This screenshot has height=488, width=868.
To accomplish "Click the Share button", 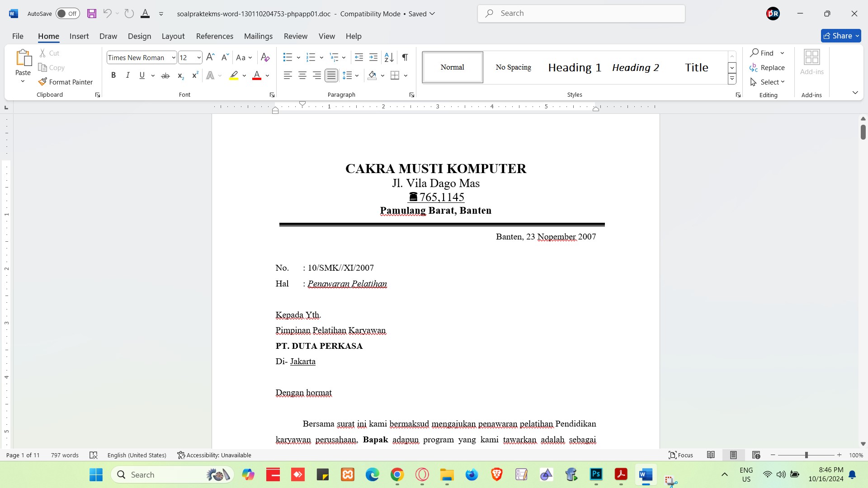I will coord(840,36).
